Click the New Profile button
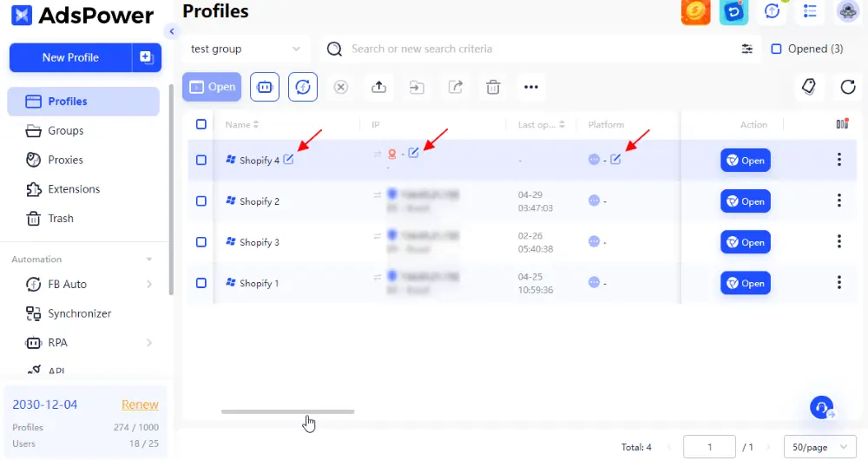 click(70, 57)
